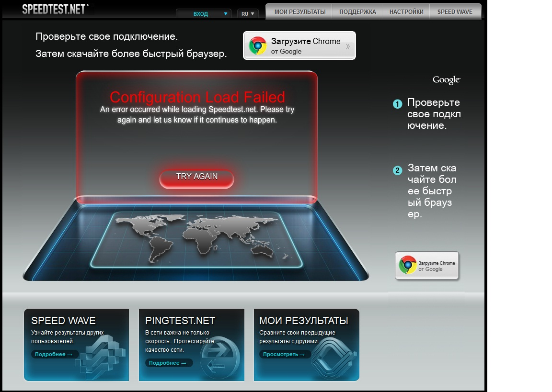Click the Pingtest arrows circle icon
The image size is (552, 392).
[x=220, y=358]
